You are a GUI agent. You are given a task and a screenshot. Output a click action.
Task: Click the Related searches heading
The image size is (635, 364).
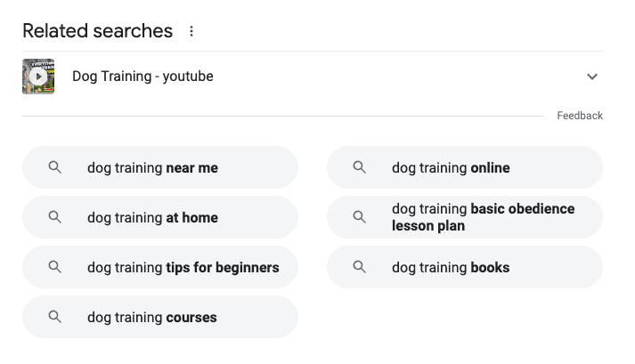(97, 31)
